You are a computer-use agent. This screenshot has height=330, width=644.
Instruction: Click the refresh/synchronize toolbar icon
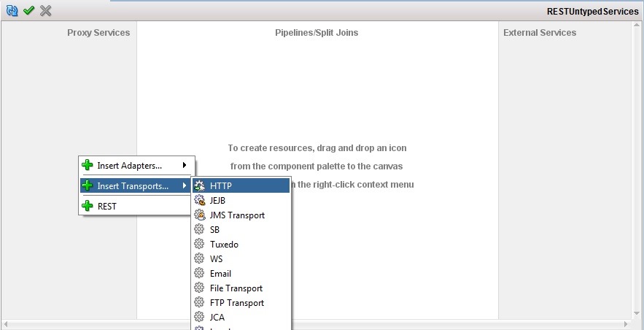11,11
